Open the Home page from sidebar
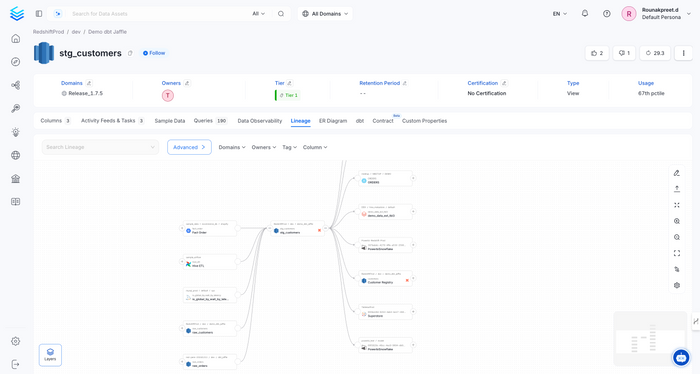 coord(16,39)
